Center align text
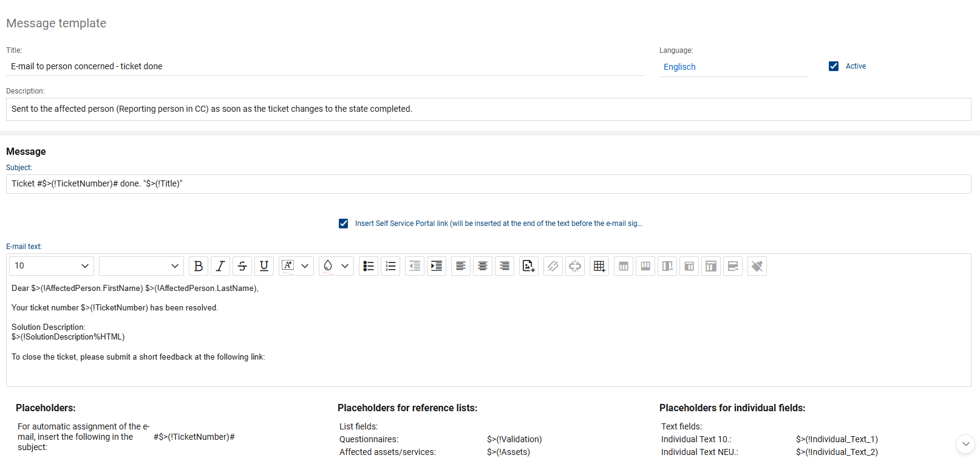Image resolution: width=980 pixels, height=458 pixels. tap(483, 266)
